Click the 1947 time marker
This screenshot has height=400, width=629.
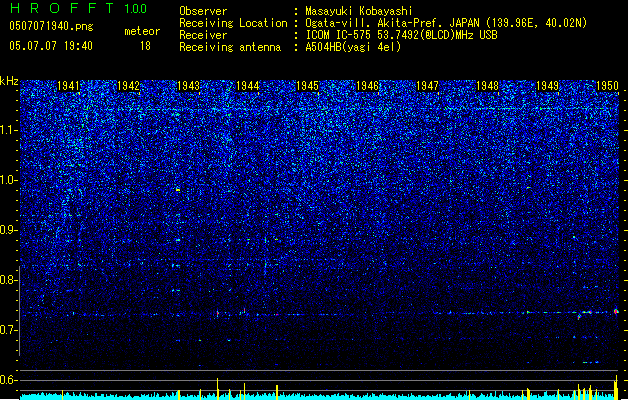[x=428, y=86]
